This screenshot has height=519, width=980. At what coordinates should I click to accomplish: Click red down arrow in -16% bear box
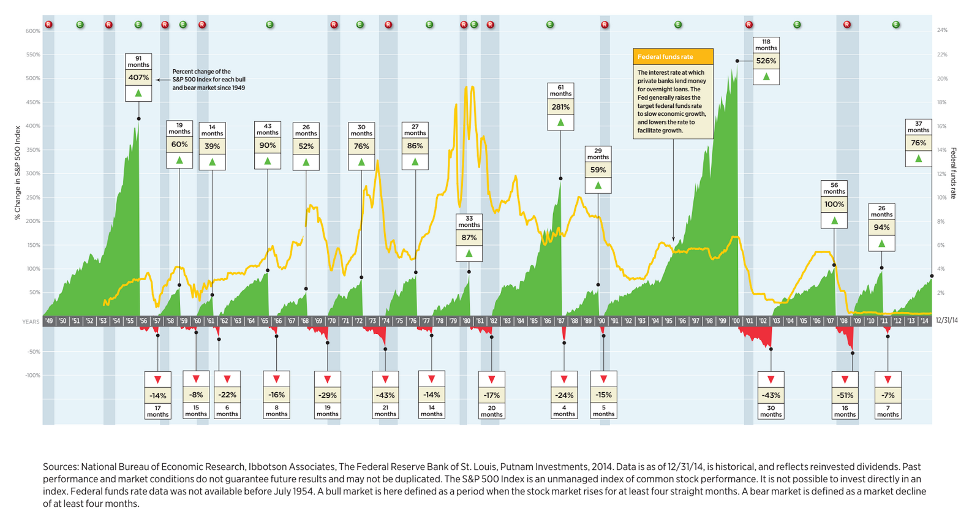(276, 379)
